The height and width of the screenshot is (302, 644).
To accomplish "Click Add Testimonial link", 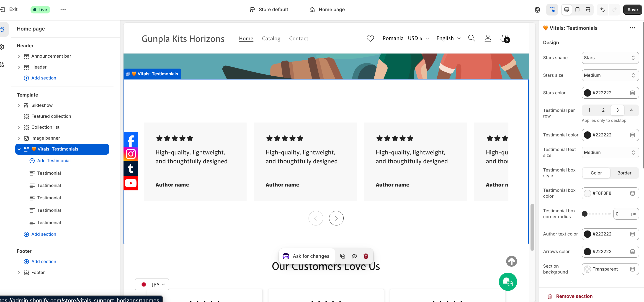I will tap(54, 161).
